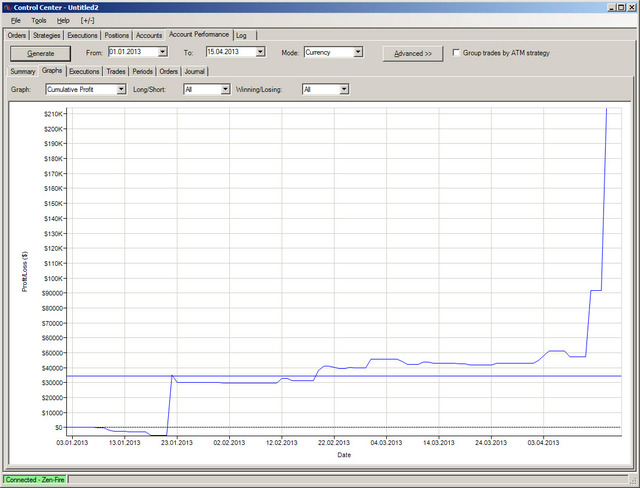This screenshot has width=640, height=488.
Task: Open the Mode Currency dropdown
Action: tap(333, 52)
